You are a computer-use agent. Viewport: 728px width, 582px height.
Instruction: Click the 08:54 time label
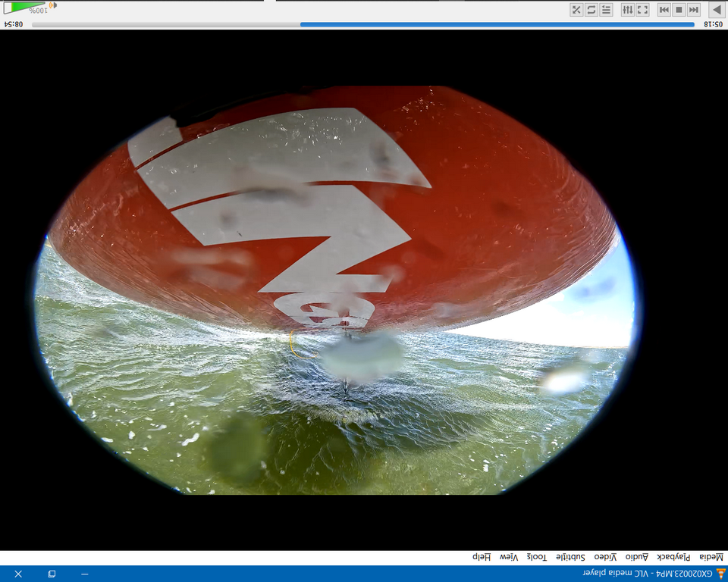14,24
